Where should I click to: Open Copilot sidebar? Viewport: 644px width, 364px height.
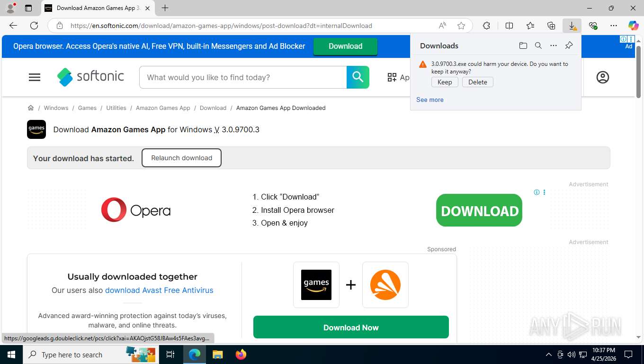[633, 26]
